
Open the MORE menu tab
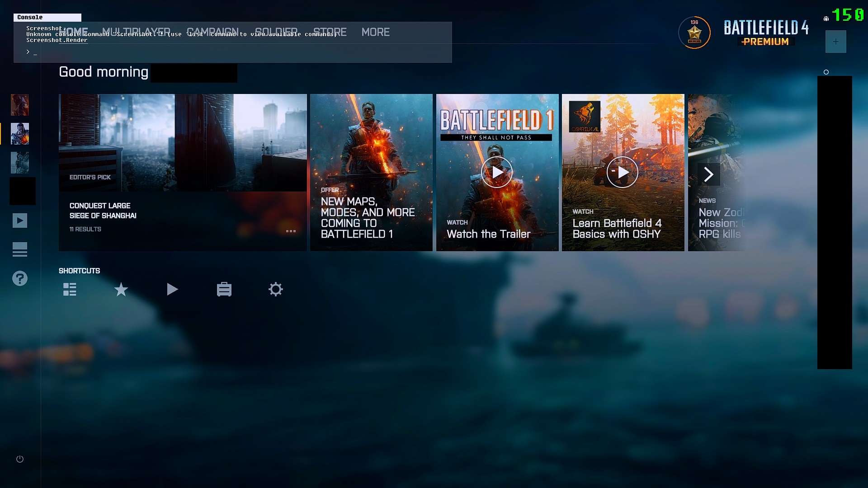pyautogui.click(x=375, y=32)
